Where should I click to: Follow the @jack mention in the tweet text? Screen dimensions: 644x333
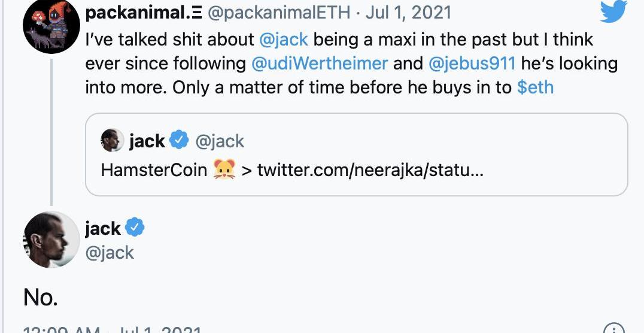pos(284,40)
